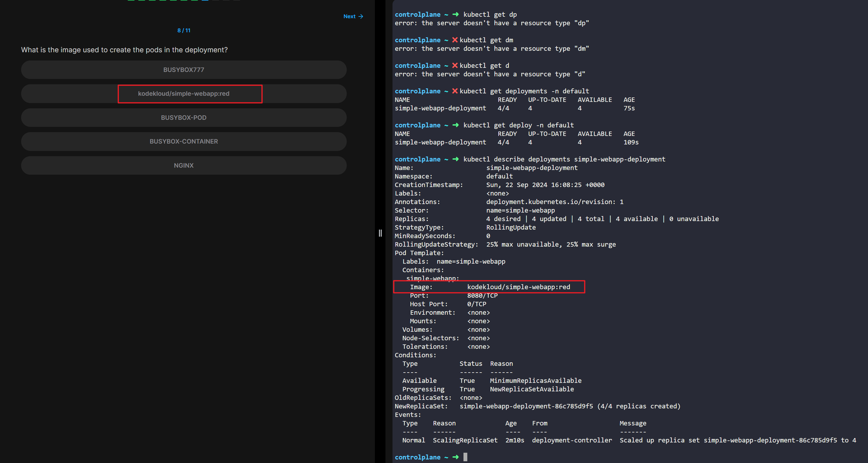The width and height of the screenshot is (868, 463).
Task: Click red X before get deployments command
Action: pyautogui.click(x=455, y=91)
